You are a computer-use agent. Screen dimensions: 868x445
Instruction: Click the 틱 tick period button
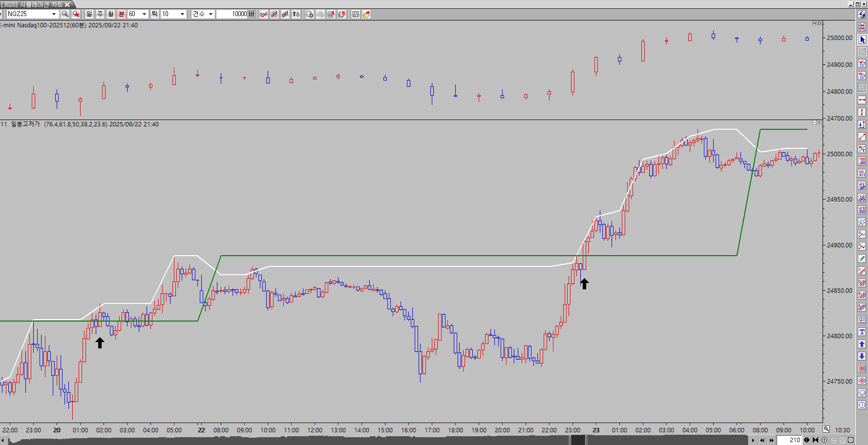coord(154,14)
